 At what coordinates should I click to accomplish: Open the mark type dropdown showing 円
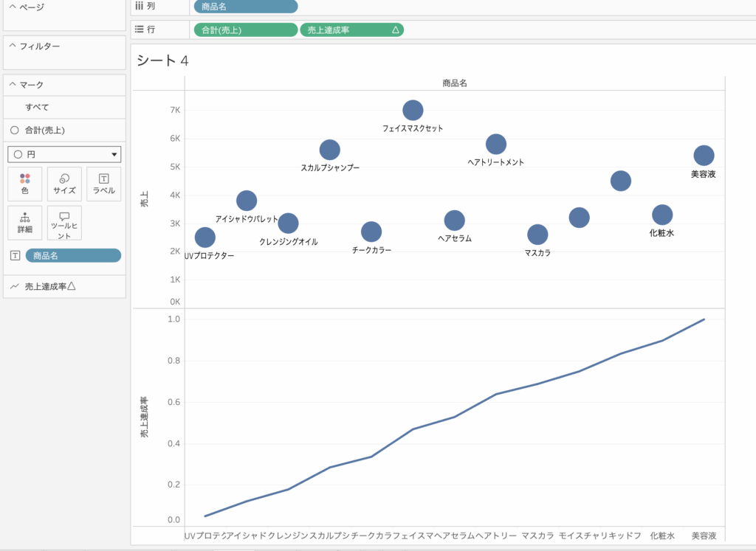point(64,155)
